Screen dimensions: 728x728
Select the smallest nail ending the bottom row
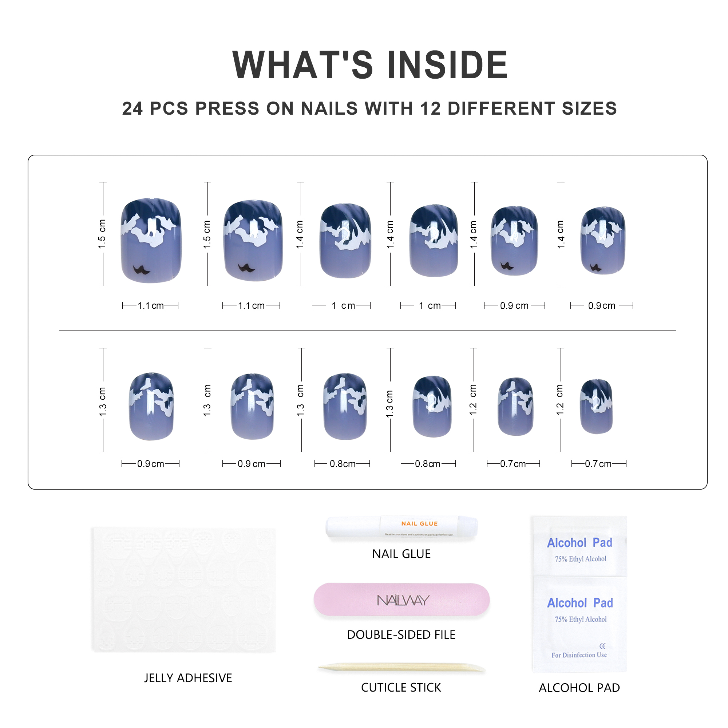click(x=596, y=407)
